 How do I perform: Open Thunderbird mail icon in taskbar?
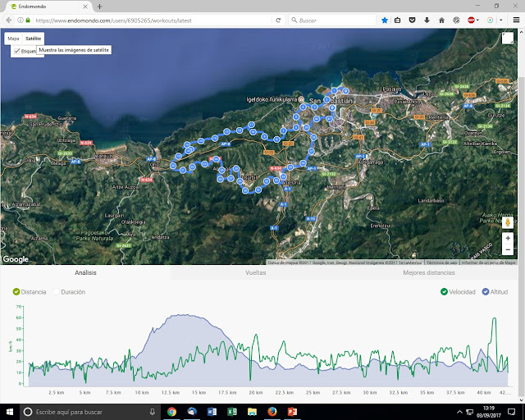pos(192,412)
